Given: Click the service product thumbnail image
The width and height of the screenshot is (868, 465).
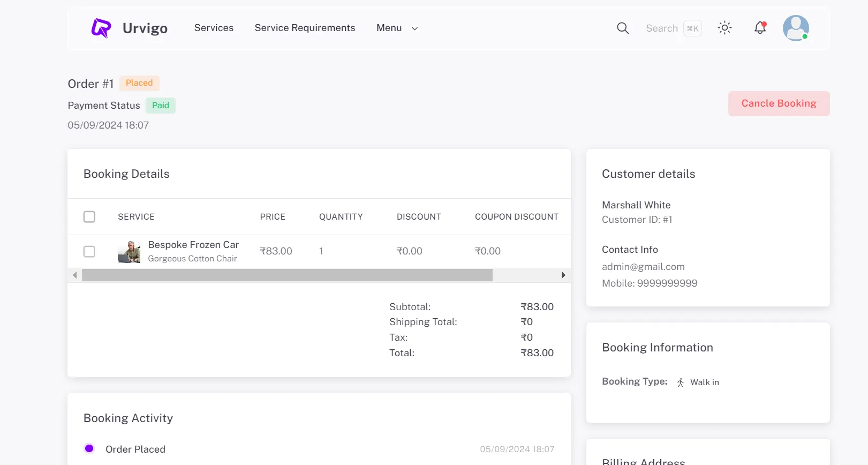Looking at the screenshot, I should click(x=129, y=252).
